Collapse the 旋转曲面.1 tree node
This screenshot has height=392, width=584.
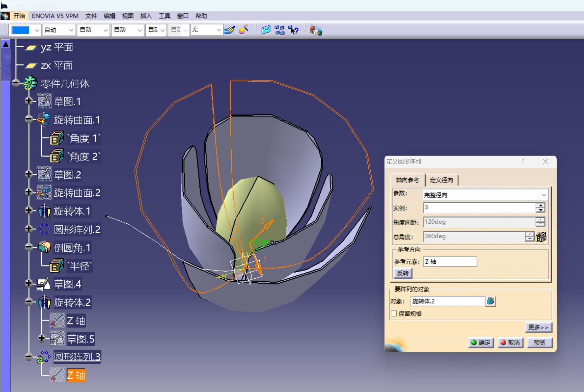tap(29, 119)
